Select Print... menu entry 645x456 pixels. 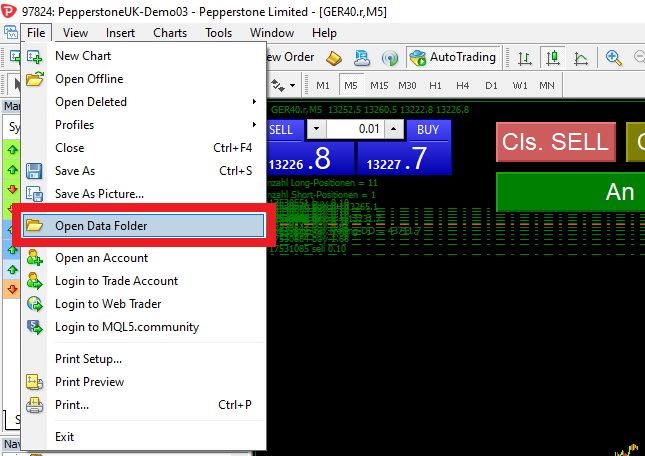(x=143, y=405)
